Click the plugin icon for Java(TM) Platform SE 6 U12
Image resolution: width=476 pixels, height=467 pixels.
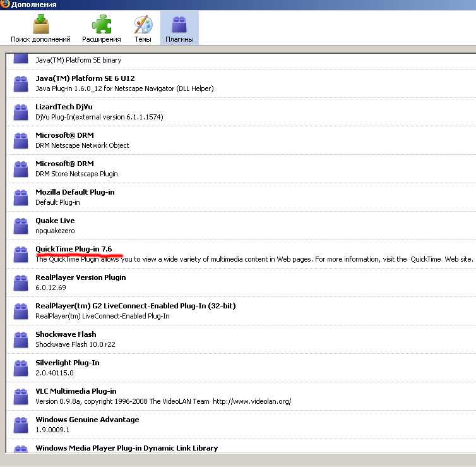(x=21, y=83)
